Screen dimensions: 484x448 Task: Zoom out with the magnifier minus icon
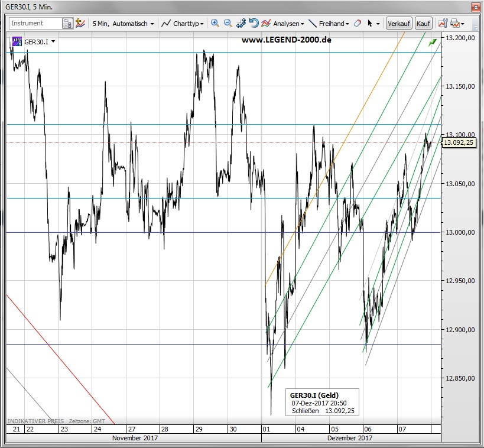(228, 23)
